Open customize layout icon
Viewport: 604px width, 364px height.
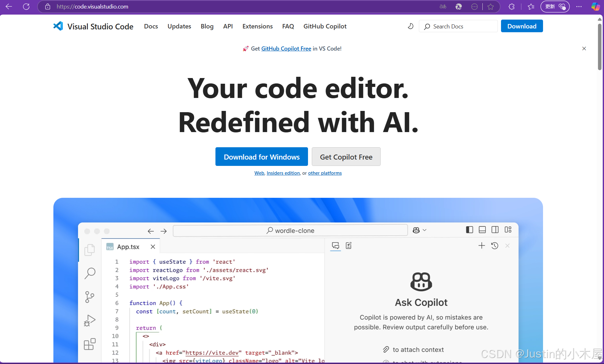click(508, 230)
